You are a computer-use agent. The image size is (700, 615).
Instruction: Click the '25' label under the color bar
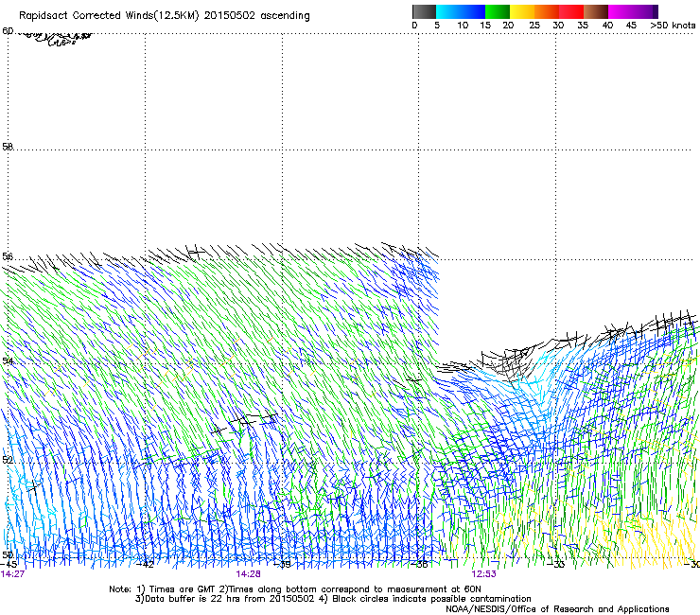pyautogui.click(x=534, y=26)
